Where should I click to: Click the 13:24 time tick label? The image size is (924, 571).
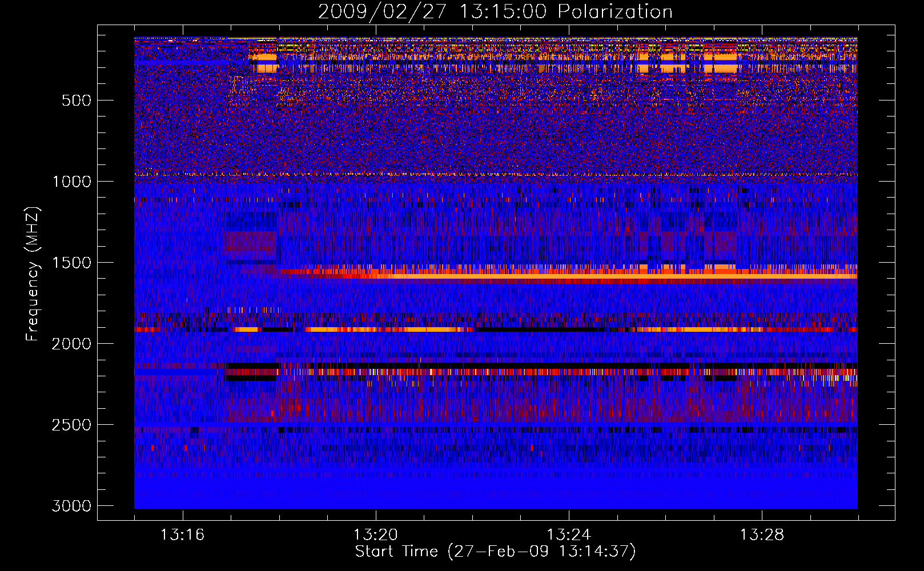569,535
